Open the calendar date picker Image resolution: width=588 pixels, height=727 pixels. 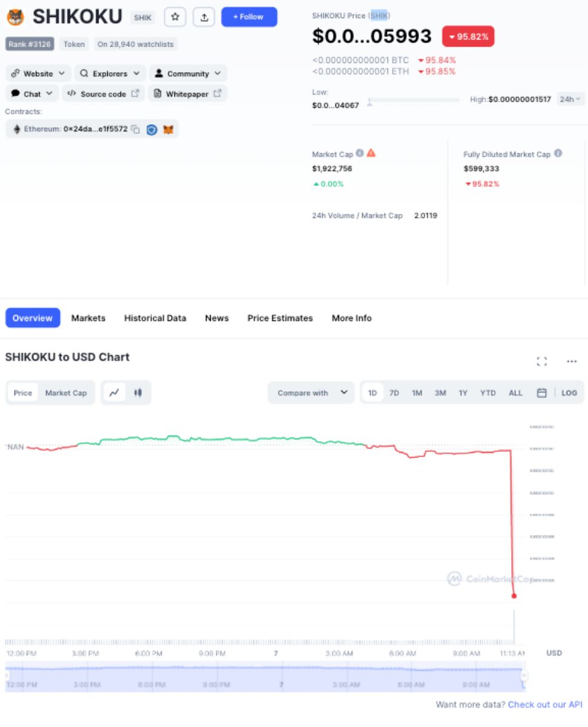(x=542, y=393)
